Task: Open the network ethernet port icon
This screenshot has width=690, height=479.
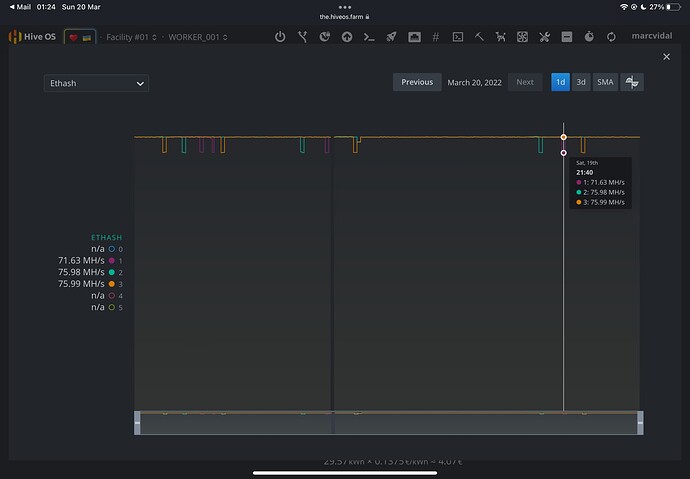Action: (414, 37)
